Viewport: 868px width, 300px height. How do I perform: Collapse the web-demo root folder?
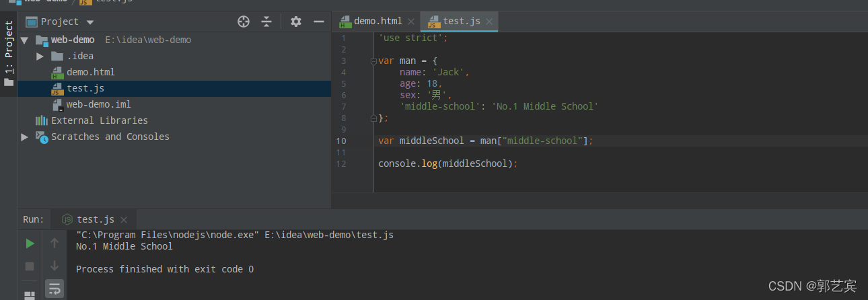click(24, 40)
